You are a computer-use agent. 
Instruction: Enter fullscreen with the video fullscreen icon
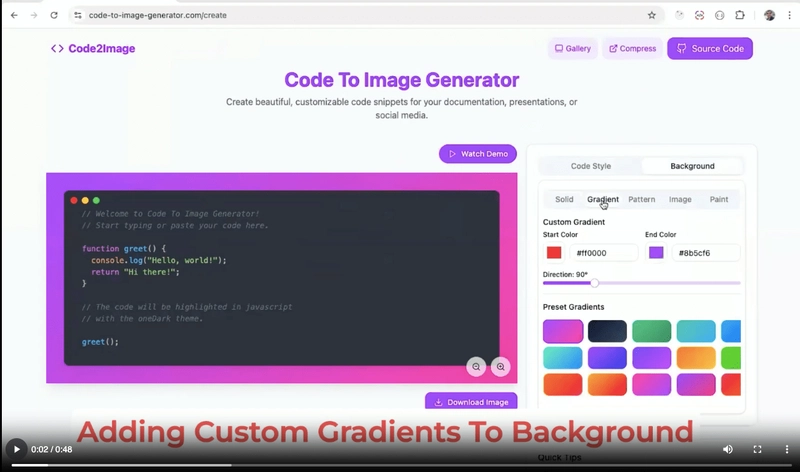click(758, 449)
